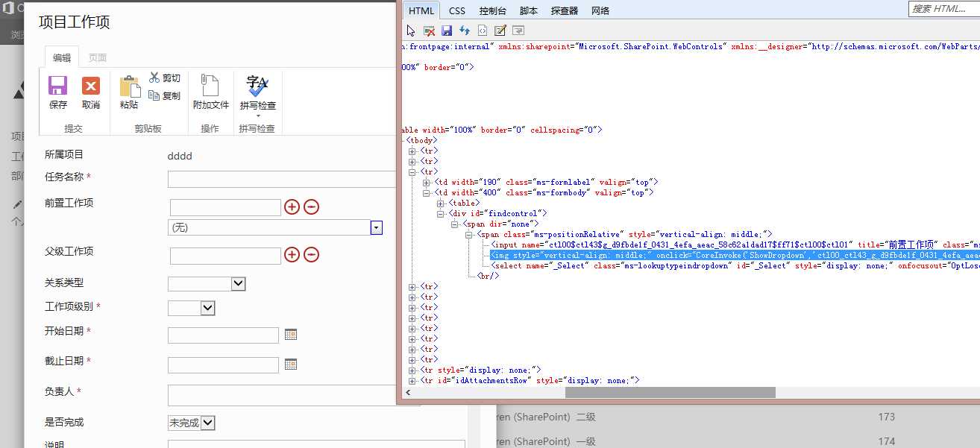Click the minus icon beside 前置工作项
980x448 pixels.
(x=312, y=206)
